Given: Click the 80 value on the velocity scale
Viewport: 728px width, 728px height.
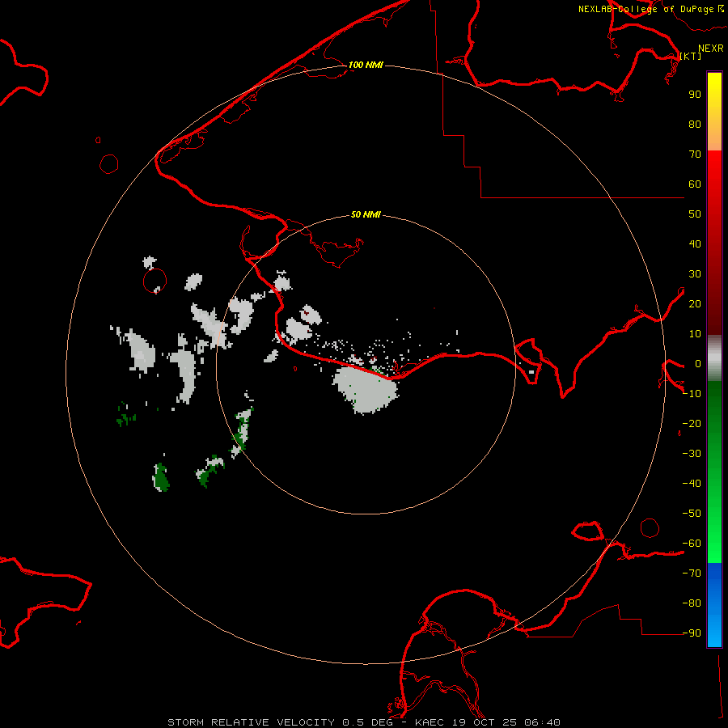Looking at the screenshot, I should click(x=695, y=124).
